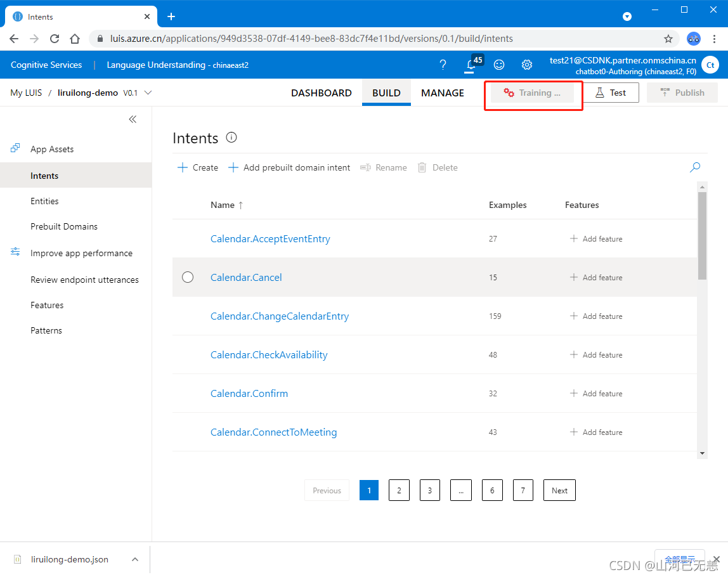The height and width of the screenshot is (577, 728).
Task: Open liruilong-demo.json download options chevron
Action: point(135,559)
